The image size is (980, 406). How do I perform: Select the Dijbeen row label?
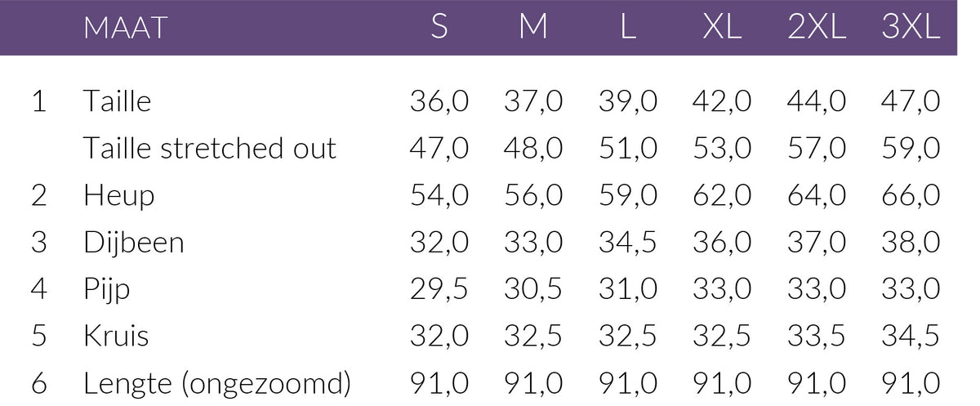click(133, 243)
